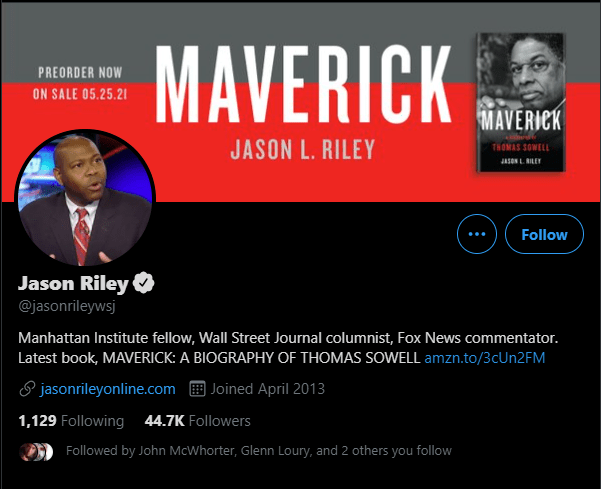Viewport: 601px width, 489px height.
Task: View the 1,129 Following list
Action: 71,421
